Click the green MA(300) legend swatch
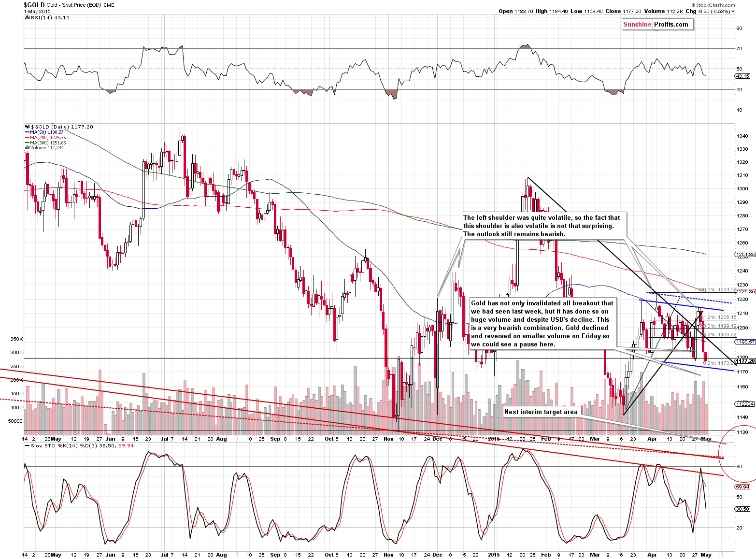Viewport: 756px width, 559px height. click(27, 143)
